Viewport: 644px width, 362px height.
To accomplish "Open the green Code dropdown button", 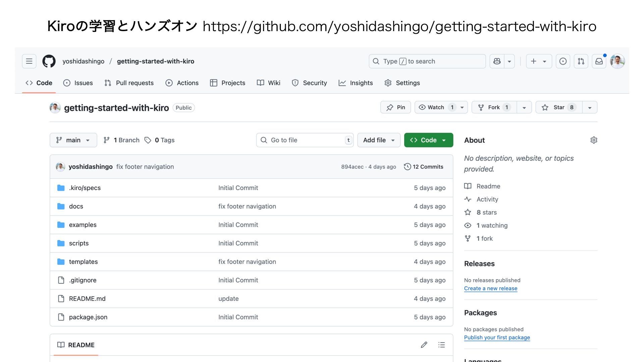I will (x=428, y=140).
